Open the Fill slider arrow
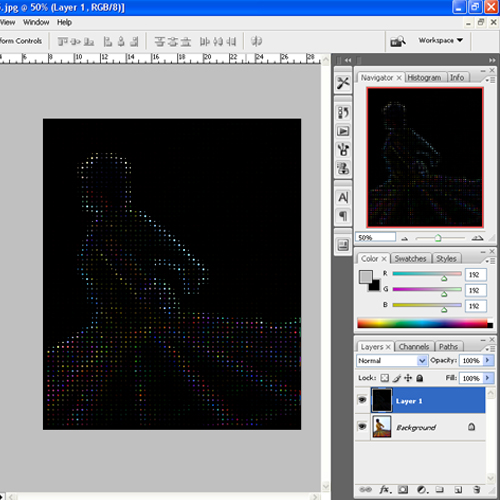The image size is (500, 500). pos(488,378)
